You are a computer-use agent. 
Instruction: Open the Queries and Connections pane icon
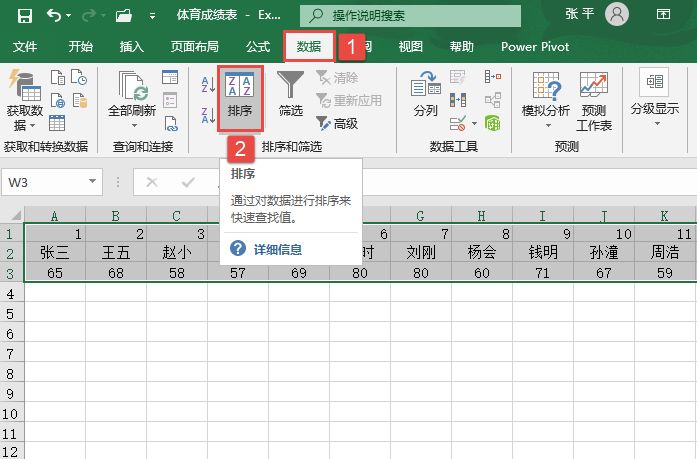pos(170,77)
